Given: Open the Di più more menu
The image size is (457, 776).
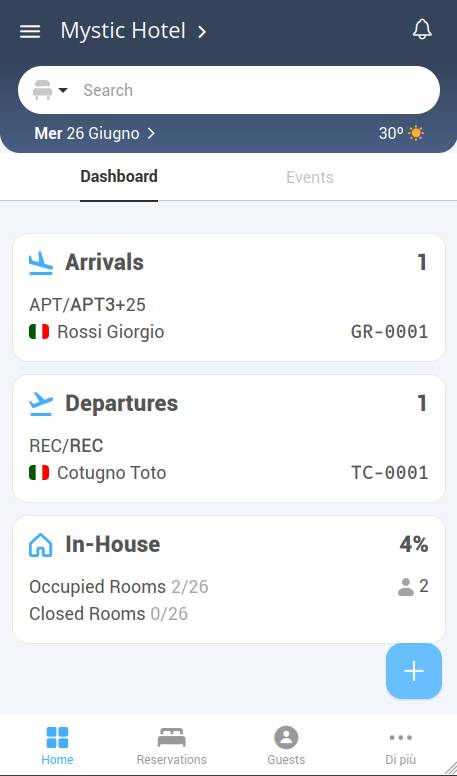Looking at the screenshot, I should coord(401,746).
